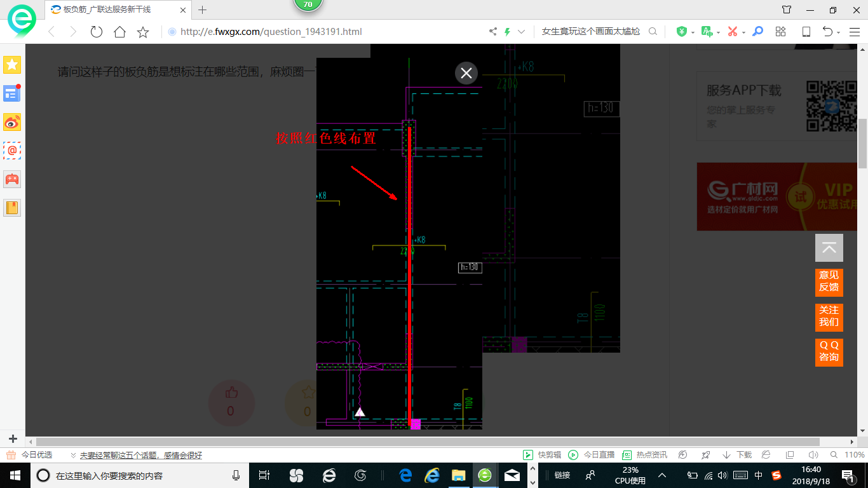The image size is (868, 488).
Task: Close the enlarged image overlay with X
Action: click(466, 73)
